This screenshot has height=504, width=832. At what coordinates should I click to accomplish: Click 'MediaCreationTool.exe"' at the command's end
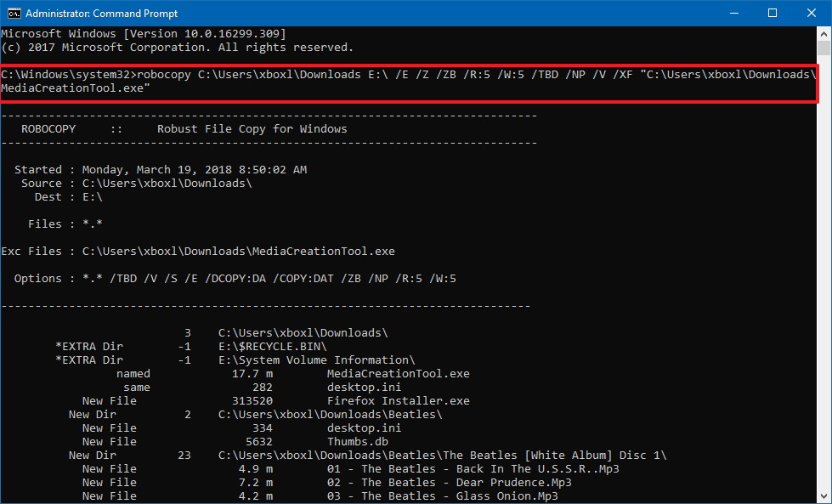click(76, 88)
